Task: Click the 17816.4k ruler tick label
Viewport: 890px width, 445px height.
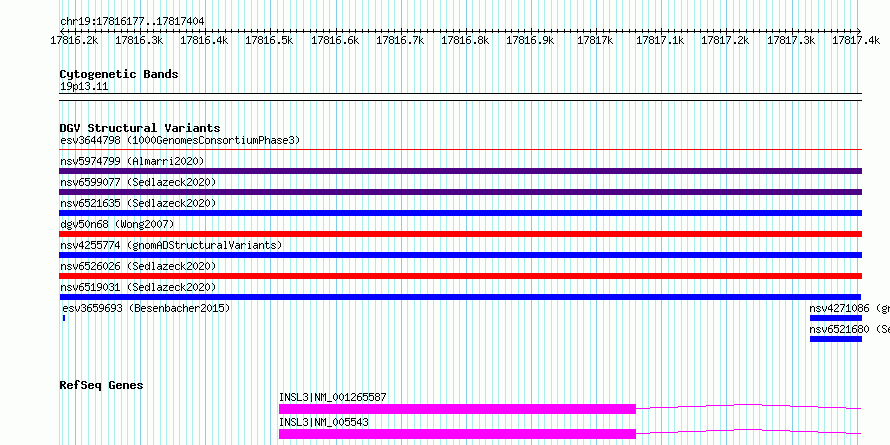Action: click(204, 40)
